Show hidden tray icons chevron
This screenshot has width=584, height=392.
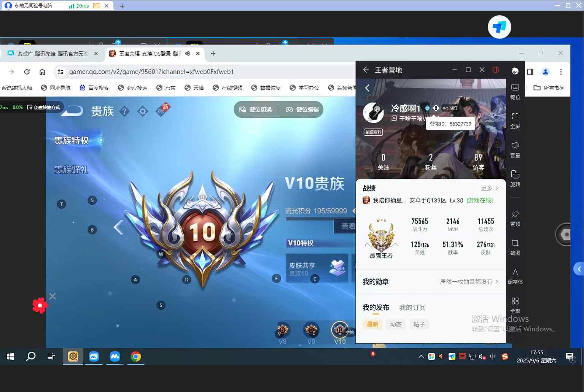click(x=421, y=357)
